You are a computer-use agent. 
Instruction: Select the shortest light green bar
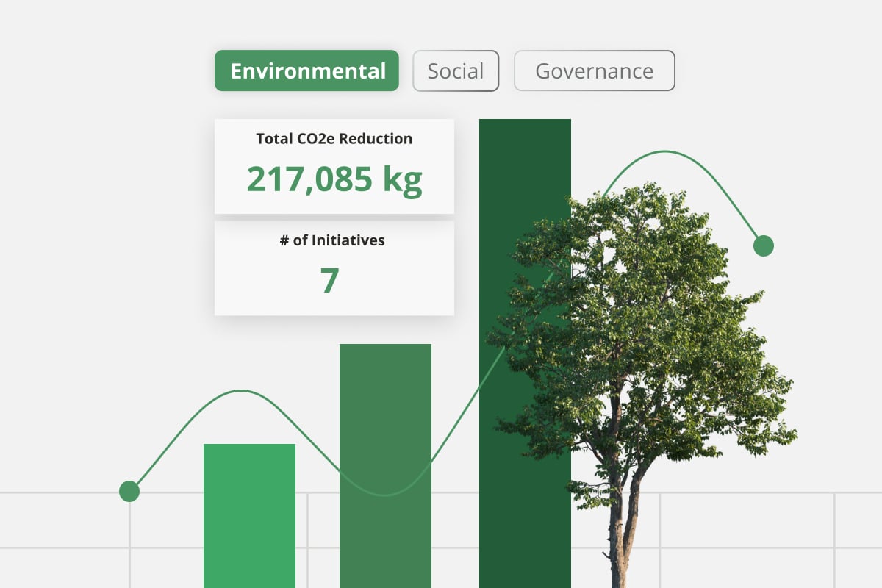coord(250,514)
